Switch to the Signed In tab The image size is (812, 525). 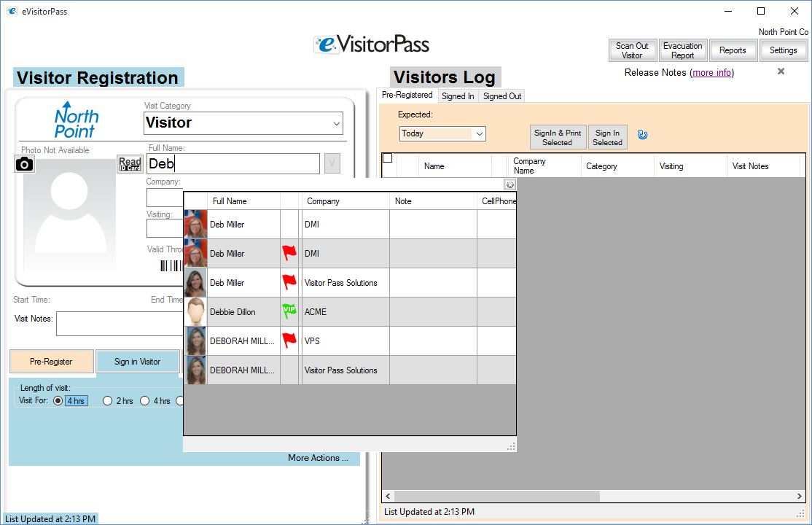click(458, 96)
